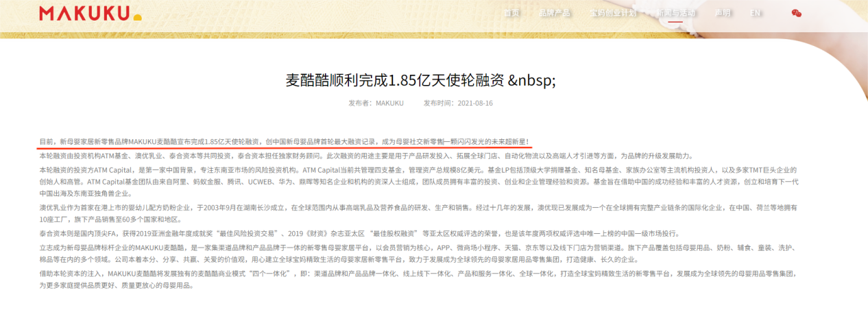The width and height of the screenshot is (868, 325).
Task: Select 宝妈创业计划 in navigation bar
Action: [613, 13]
